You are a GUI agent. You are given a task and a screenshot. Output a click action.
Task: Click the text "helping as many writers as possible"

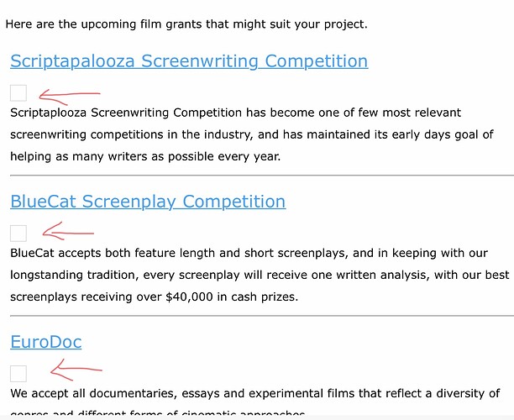pyautogui.click(x=112, y=156)
